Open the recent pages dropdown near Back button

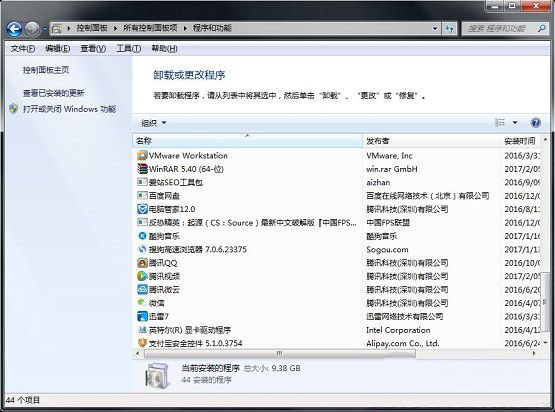tap(45, 29)
